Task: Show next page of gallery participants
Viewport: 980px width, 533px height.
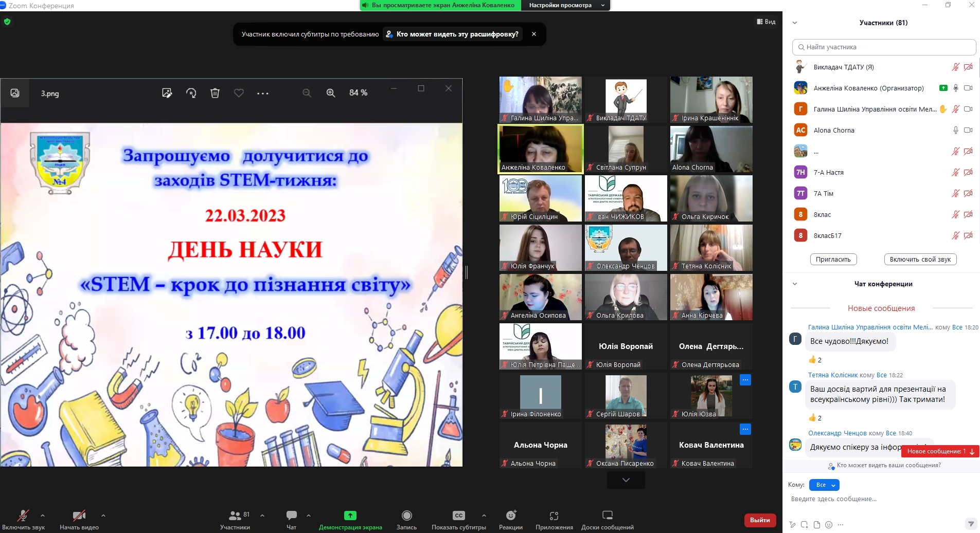Action: tap(626, 480)
